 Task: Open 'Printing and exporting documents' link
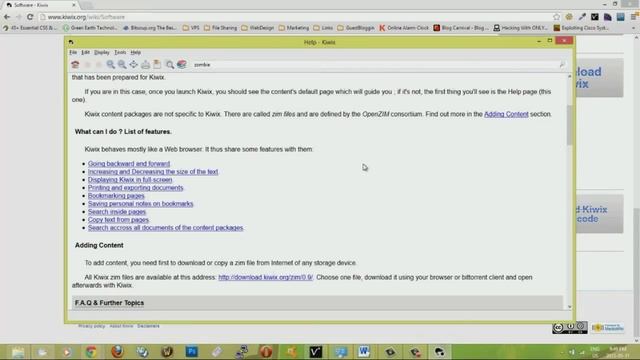136,188
